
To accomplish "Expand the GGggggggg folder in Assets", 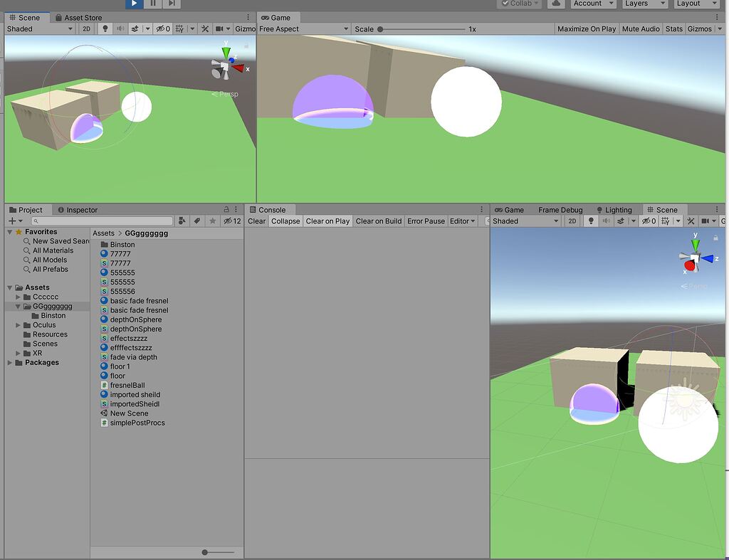I will [x=18, y=306].
